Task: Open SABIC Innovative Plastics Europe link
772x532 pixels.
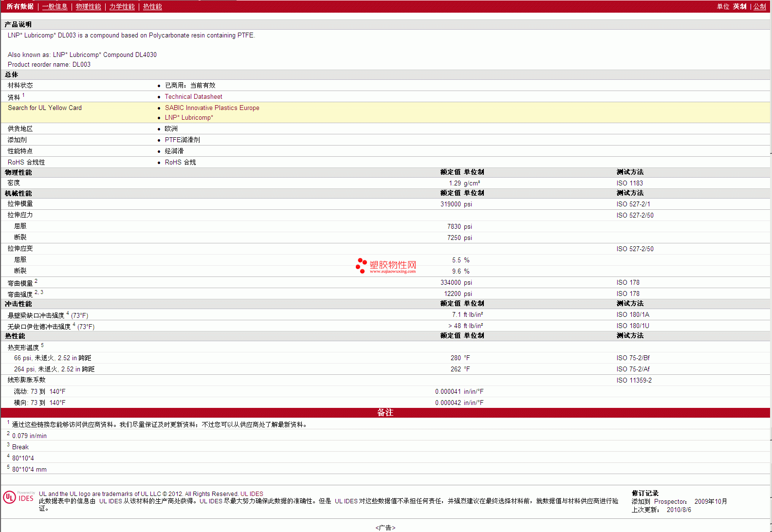Action: (212, 108)
